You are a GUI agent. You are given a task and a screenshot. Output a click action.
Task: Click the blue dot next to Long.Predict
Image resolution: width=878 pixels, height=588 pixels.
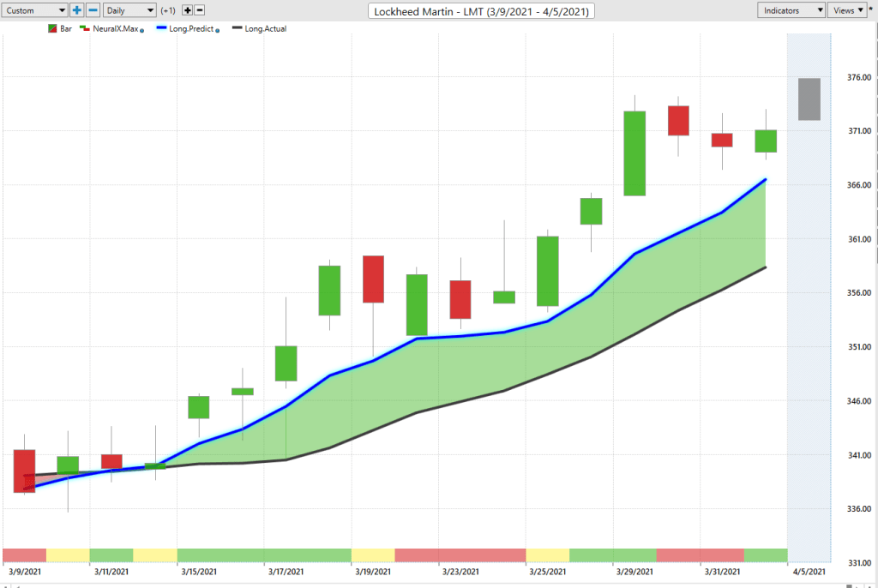217,30
